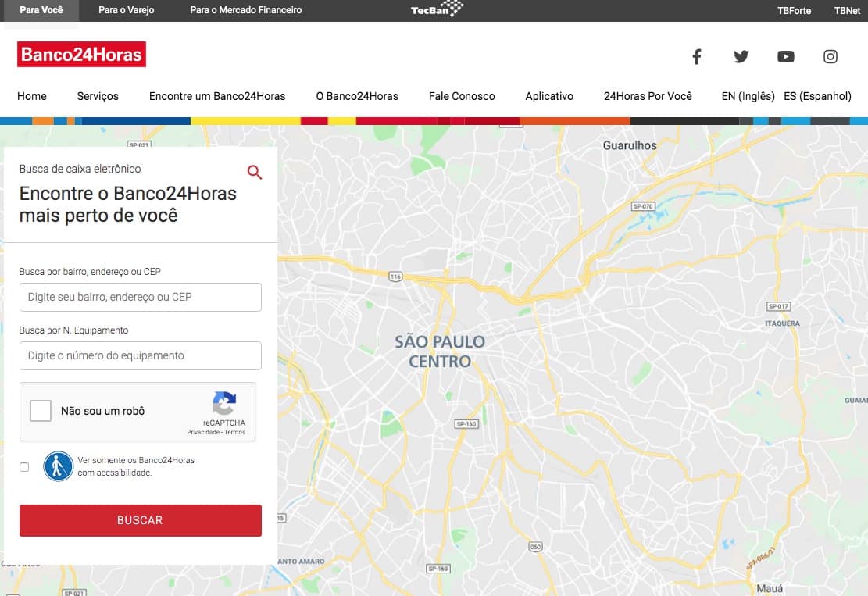868x596 pixels.
Task: Open '24Horas Por Você' menu item
Action: click(x=648, y=96)
